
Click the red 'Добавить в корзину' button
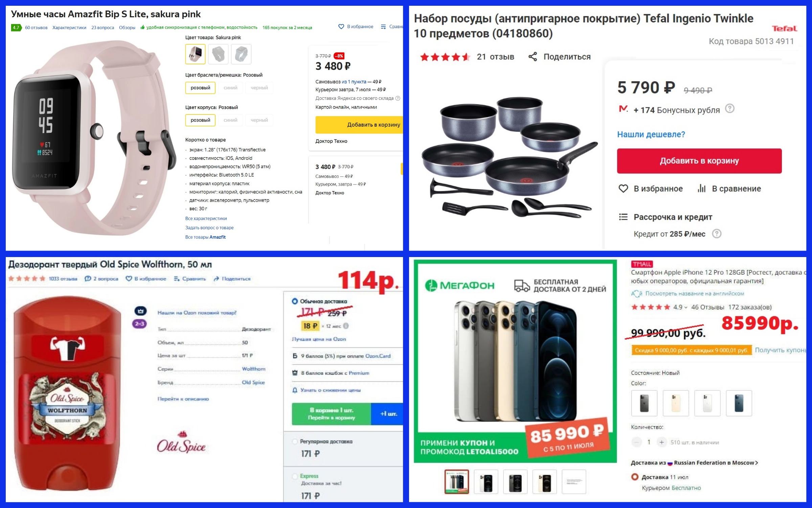point(699,161)
